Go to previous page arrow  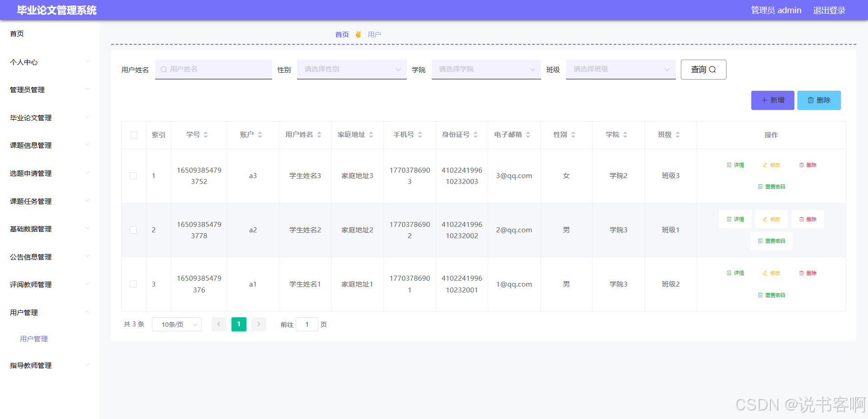pos(219,324)
